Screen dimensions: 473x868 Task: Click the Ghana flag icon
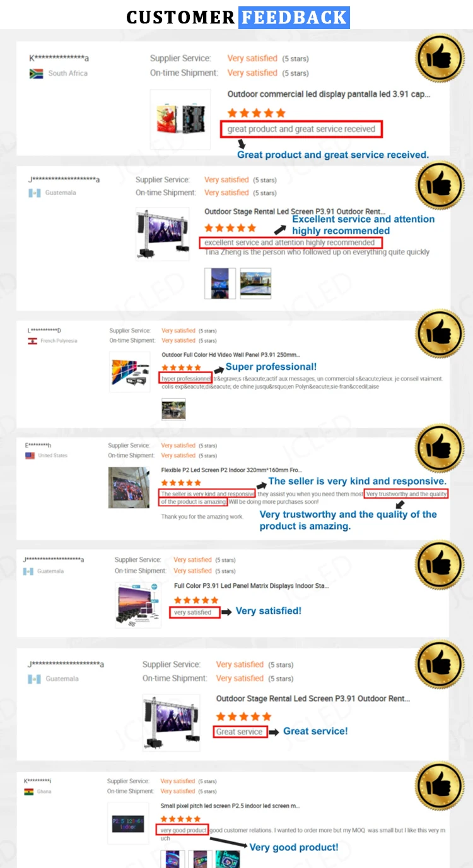pyautogui.click(x=28, y=791)
